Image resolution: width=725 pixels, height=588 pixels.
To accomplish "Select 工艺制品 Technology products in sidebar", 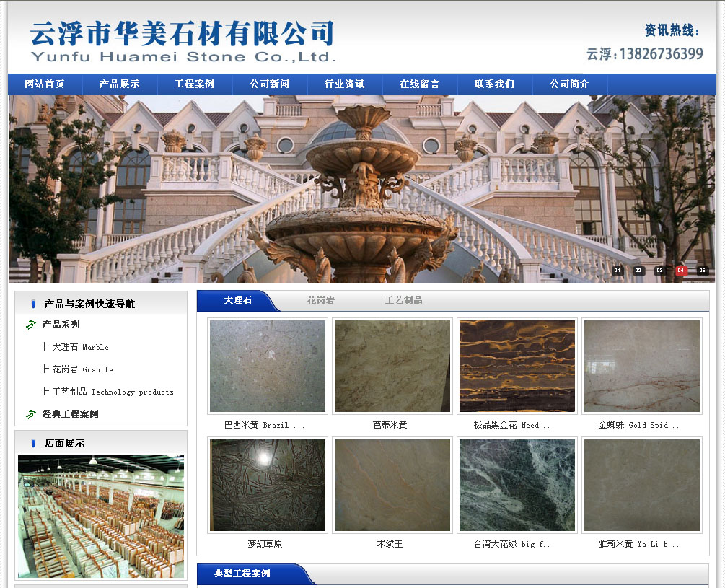I will 112,392.
